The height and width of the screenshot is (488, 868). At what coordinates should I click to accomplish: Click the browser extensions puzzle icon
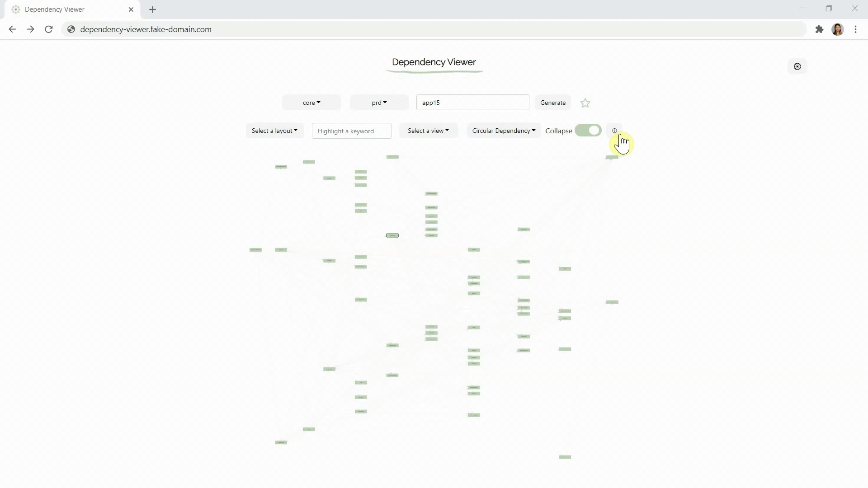tap(820, 29)
